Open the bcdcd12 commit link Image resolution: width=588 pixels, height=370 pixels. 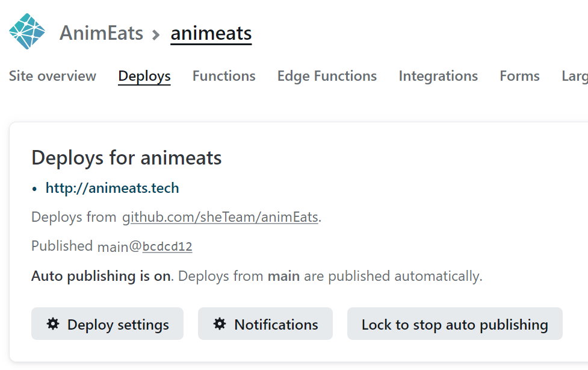(x=167, y=246)
